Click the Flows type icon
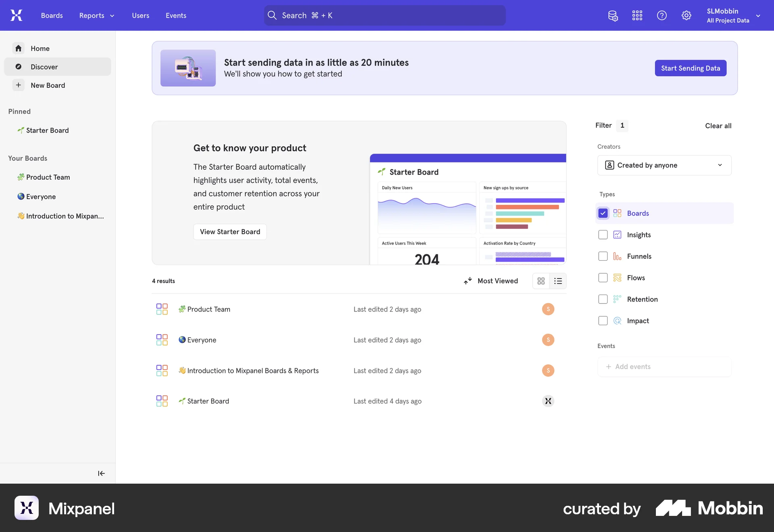 [x=617, y=278]
